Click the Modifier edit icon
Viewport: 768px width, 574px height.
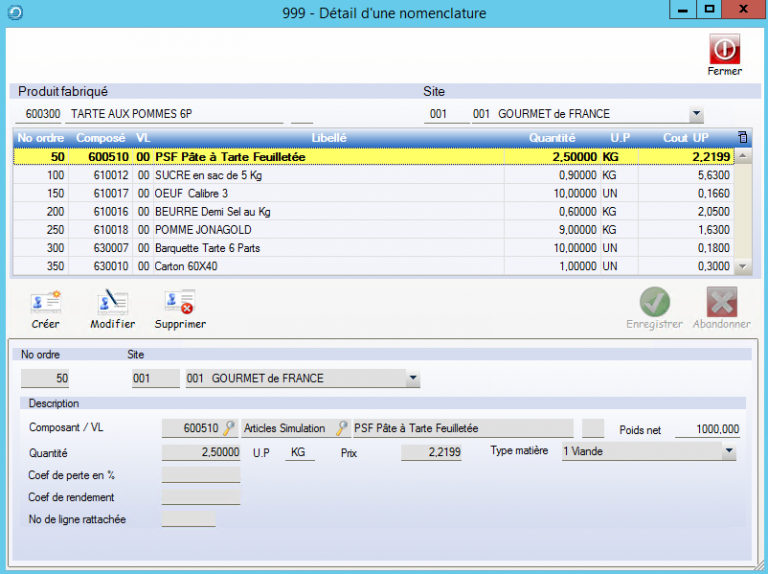point(112,302)
